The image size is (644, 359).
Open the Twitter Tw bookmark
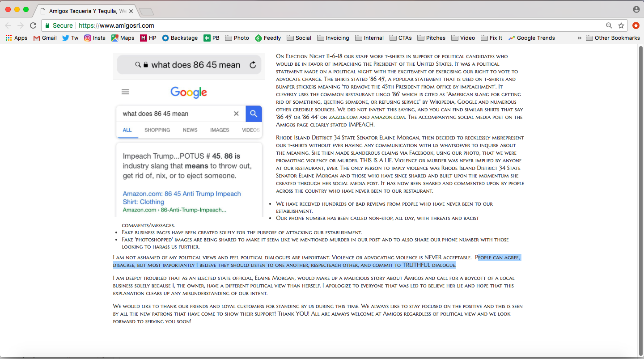[70, 38]
